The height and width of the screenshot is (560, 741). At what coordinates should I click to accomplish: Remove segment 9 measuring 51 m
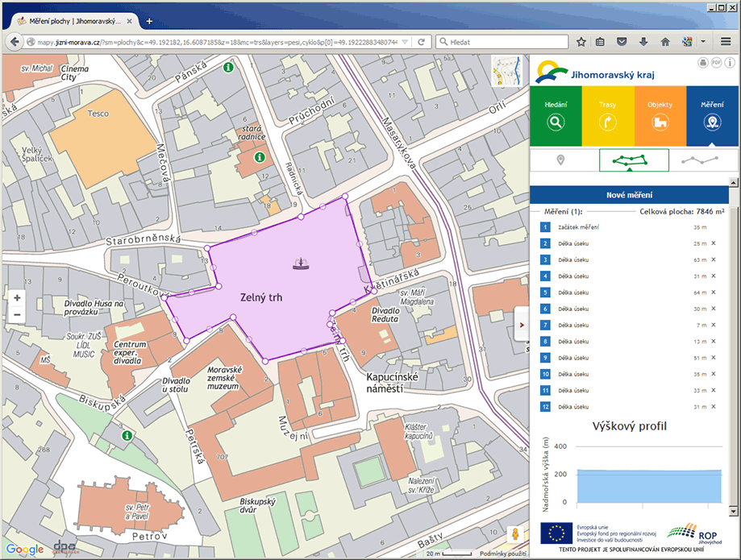(x=714, y=358)
